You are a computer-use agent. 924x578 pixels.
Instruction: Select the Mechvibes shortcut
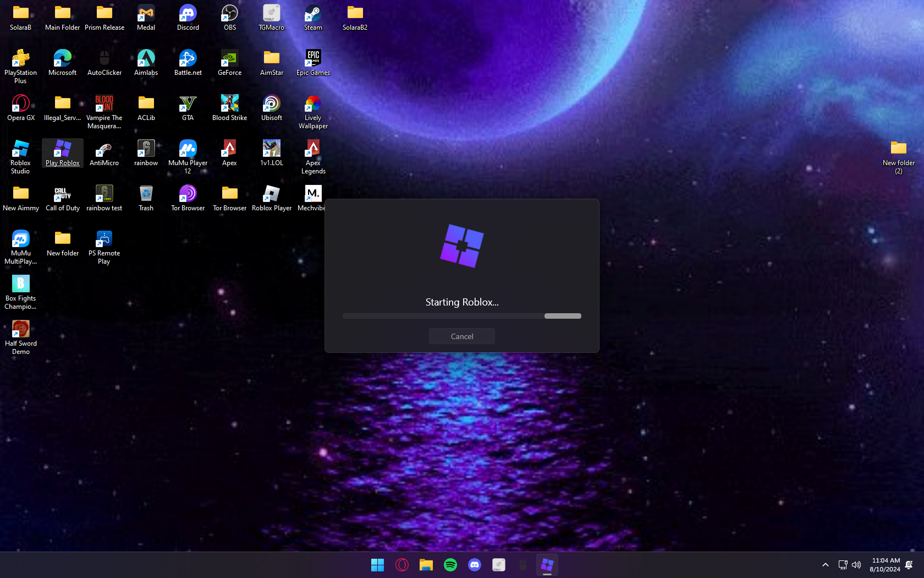click(312, 198)
